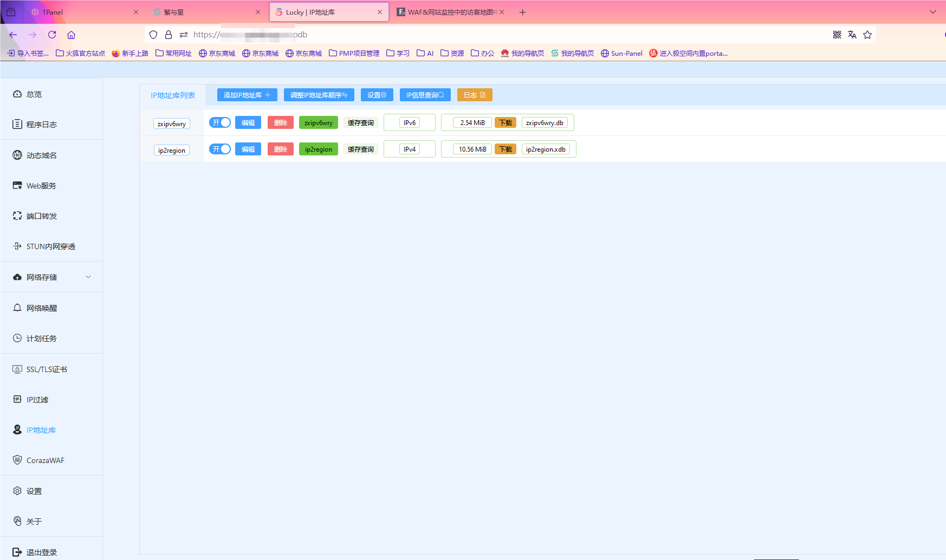Open the 常用网址 bookmarks folder

[x=173, y=53]
